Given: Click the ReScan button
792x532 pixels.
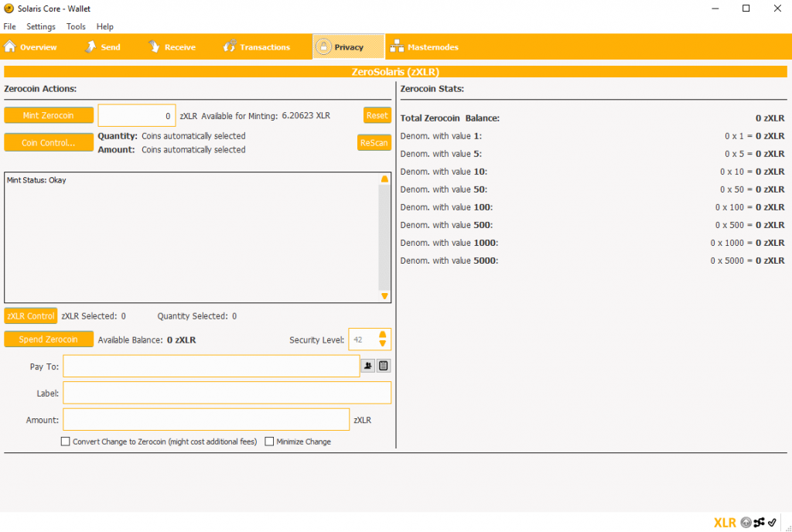Looking at the screenshot, I should pyautogui.click(x=374, y=142).
